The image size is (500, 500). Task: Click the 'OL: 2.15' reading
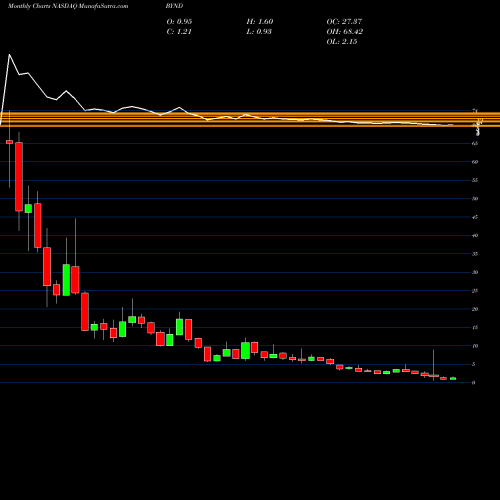tap(342, 41)
